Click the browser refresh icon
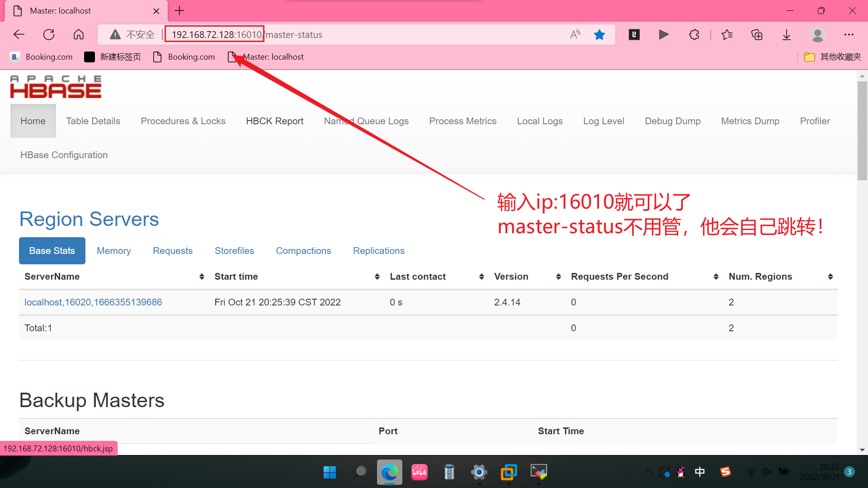The image size is (868, 488). pyautogui.click(x=49, y=35)
